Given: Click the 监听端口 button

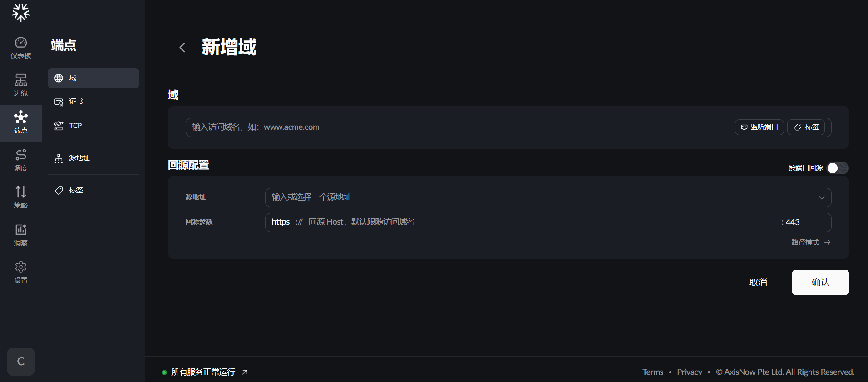Looking at the screenshot, I should 759,127.
